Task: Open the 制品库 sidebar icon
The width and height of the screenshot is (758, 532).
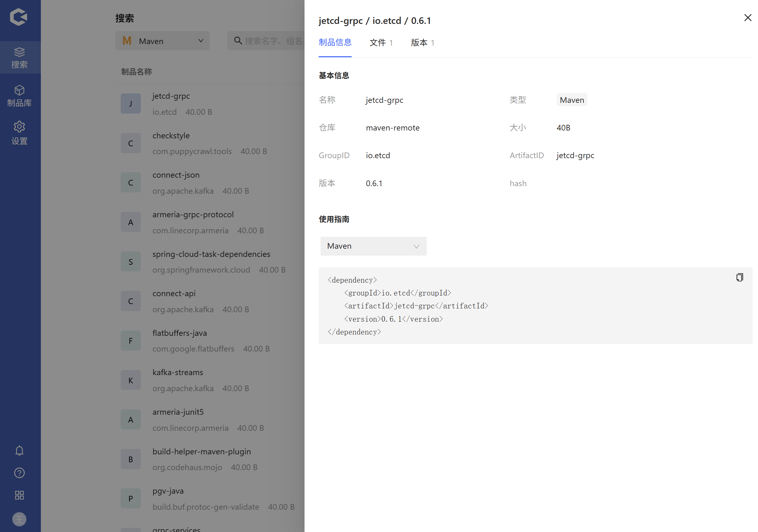Action: coord(19,96)
